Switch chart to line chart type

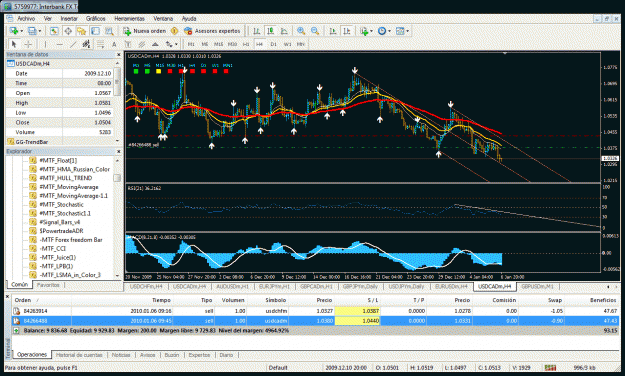(x=284, y=31)
